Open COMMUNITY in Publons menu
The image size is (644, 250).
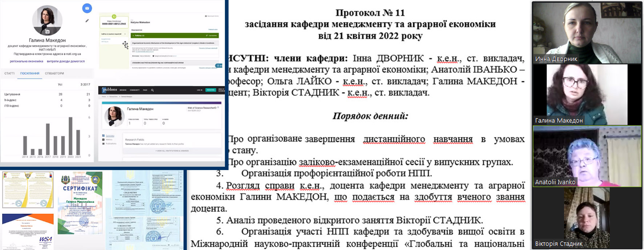point(134,90)
